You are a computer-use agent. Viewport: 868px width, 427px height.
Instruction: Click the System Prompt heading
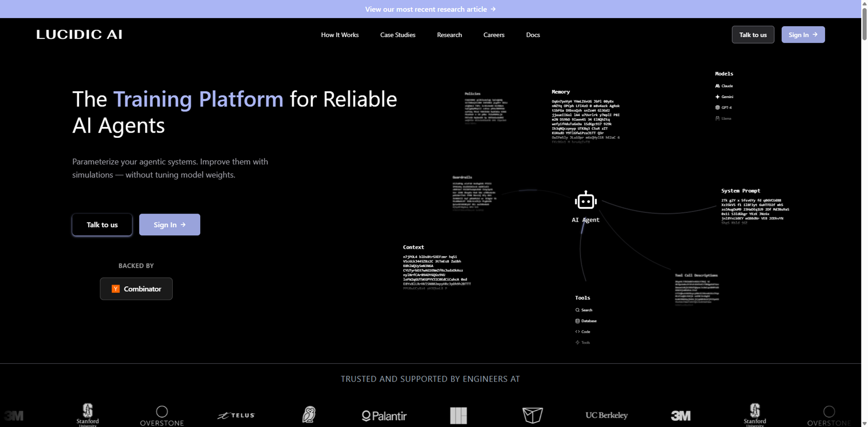(x=740, y=191)
